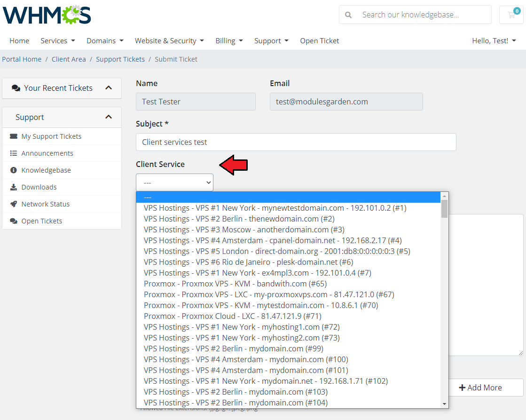Select myhosting2.com service (#73)

point(288,337)
